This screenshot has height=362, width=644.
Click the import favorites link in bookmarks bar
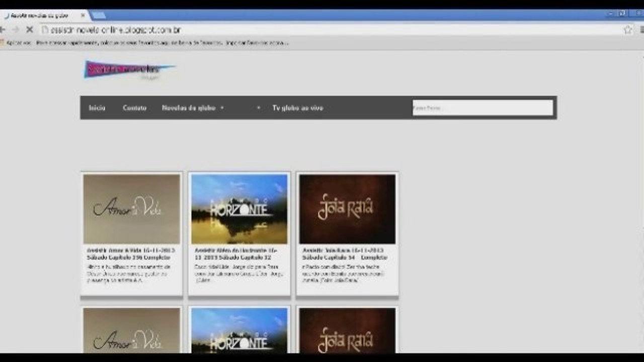coord(257,43)
